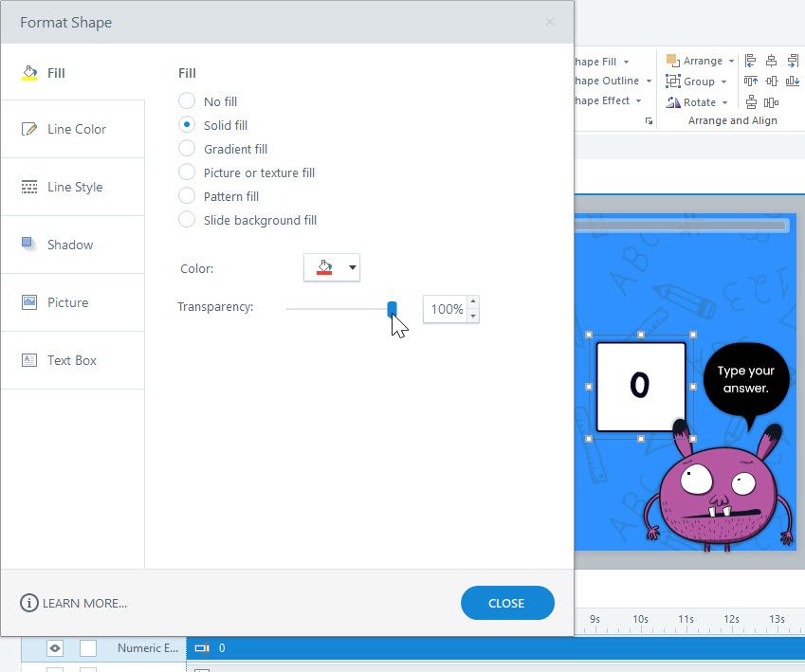Viewport: 805px width, 672px height.
Task: Distribute objects vertically
Action: (x=751, y=102)
